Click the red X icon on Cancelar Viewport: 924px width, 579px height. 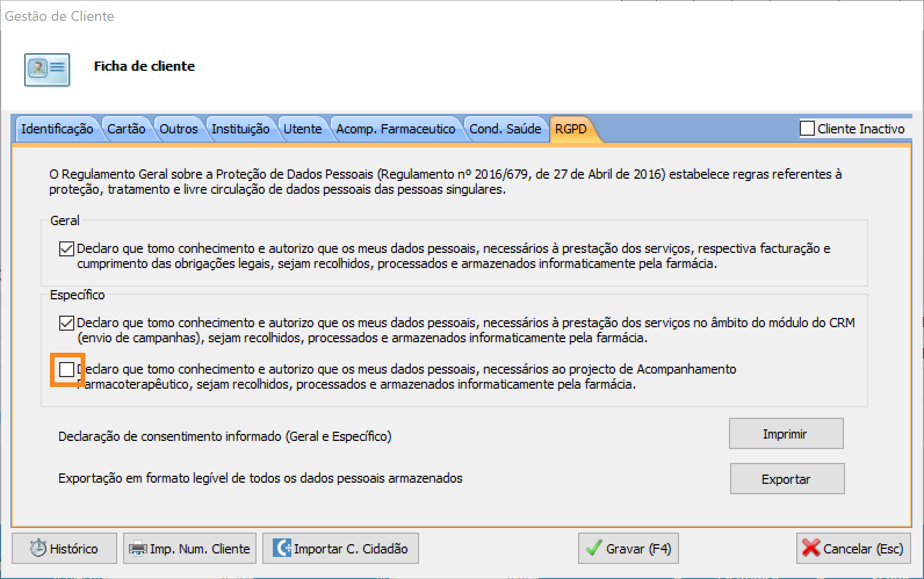click(810, 548)
